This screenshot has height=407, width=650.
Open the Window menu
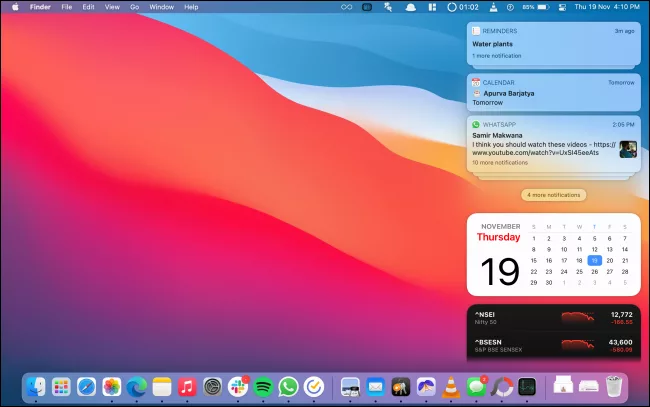click(x=160, y=6)
